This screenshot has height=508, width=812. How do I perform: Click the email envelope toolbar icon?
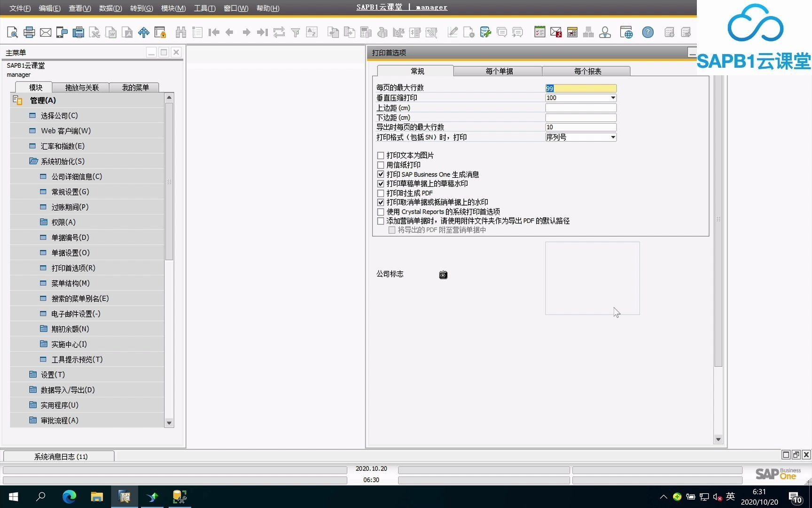click(45, 32)
